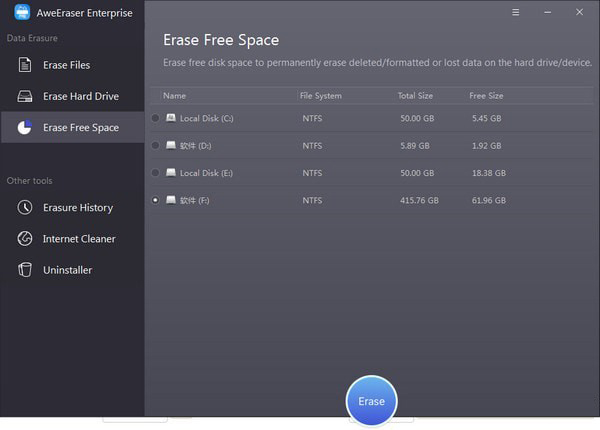
Task: Click the AweEraser app logo
Action: coord(22,13)
